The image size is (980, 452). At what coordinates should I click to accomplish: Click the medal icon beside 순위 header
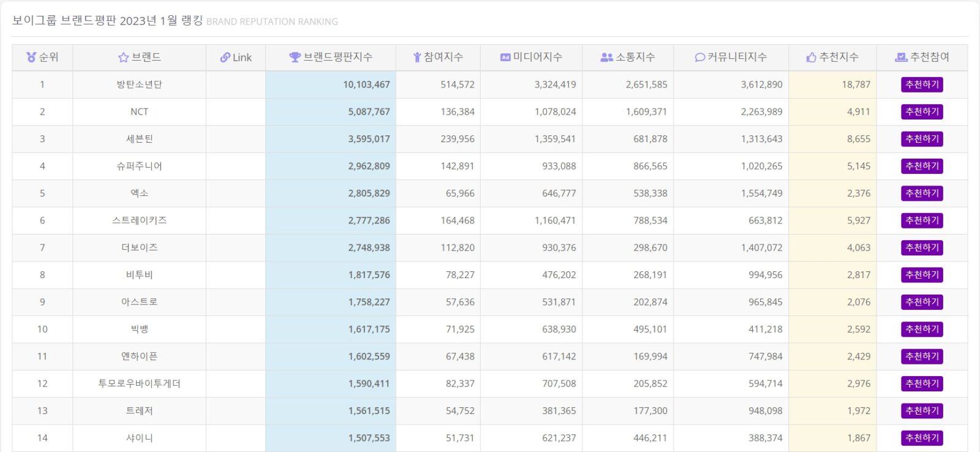(31, 57)
